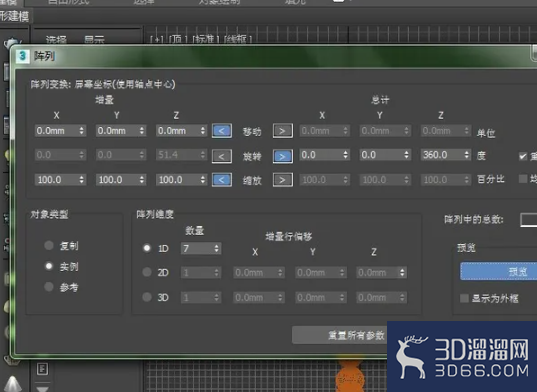Click the totals Rotate X field
Screen dimensions: 537x392
pos(325,155)
